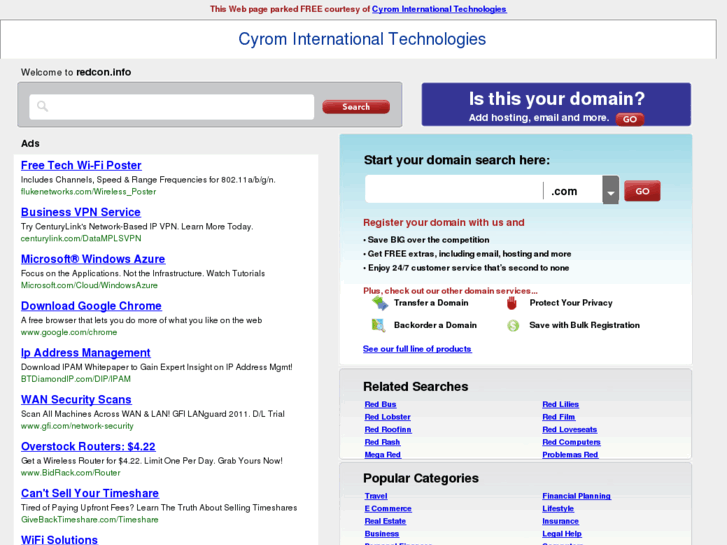This screenshot has height=545, width=727.
Task: Click Cyrom International Technologies page heading
Action: pos(362,39)
